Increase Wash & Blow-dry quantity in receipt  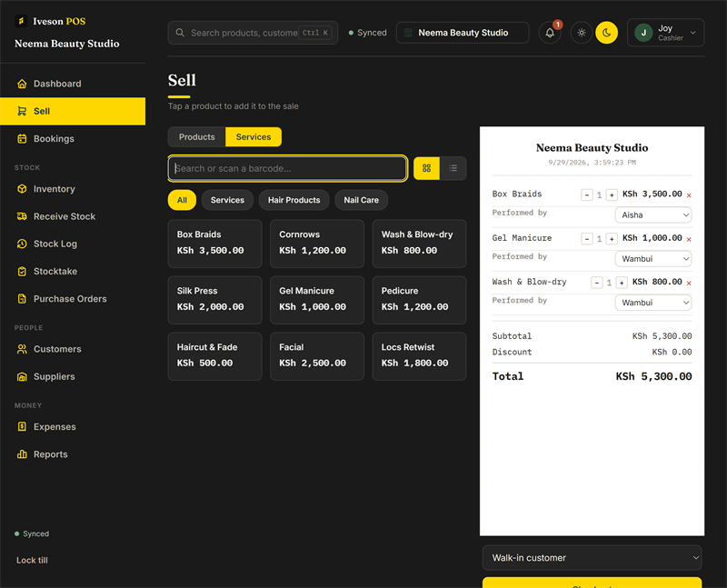(622, 283)
